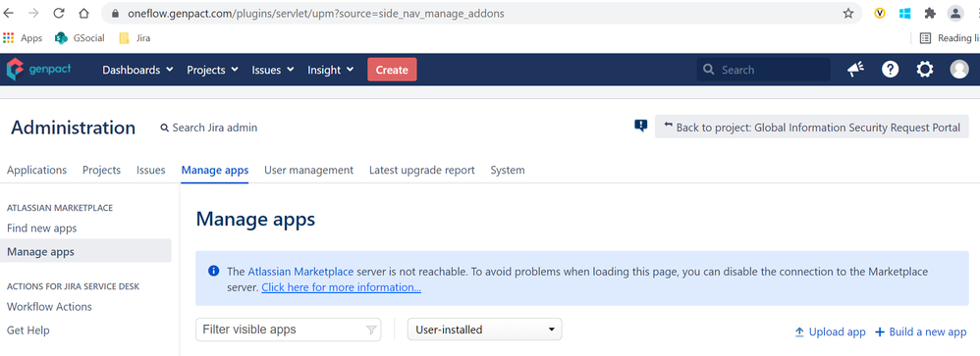Viewport: 980px width, 356px height.
Task: Switch to the Projects admin tab
Action: pos(101,170)
